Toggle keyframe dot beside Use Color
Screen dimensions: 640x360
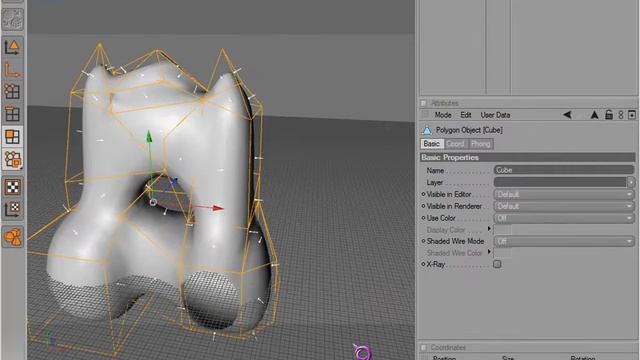pos(423,218)
